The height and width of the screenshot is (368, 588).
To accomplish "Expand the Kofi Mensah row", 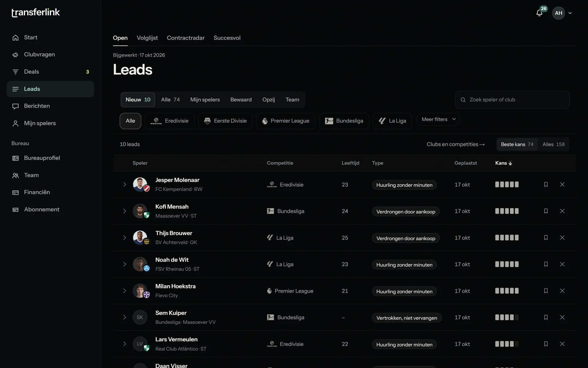I will click(x=124, y=211).
